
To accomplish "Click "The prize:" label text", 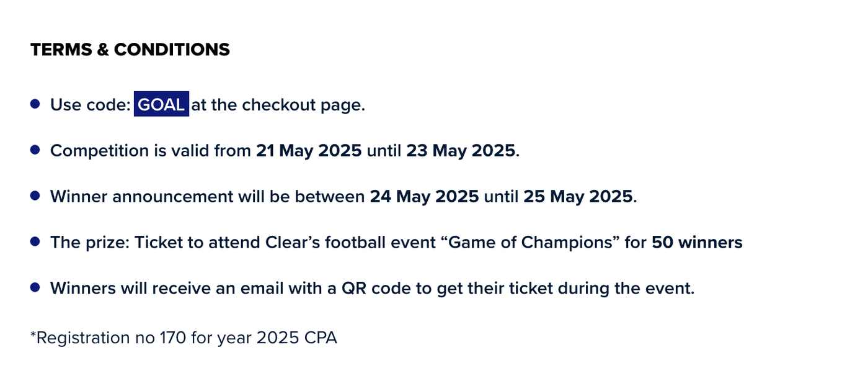I will tap(90, 242).
